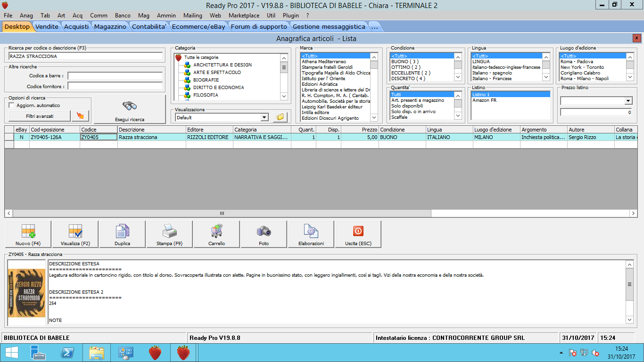Duplicate the article with the Duplica button
644x362 pixels.
pyautogui.click(x=123, y=234)
